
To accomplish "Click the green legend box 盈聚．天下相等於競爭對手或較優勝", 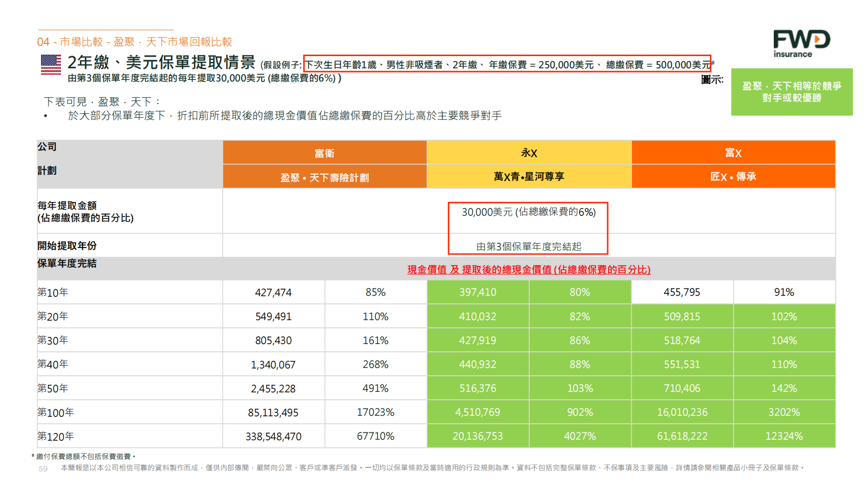I will click(x=792, y=92).
